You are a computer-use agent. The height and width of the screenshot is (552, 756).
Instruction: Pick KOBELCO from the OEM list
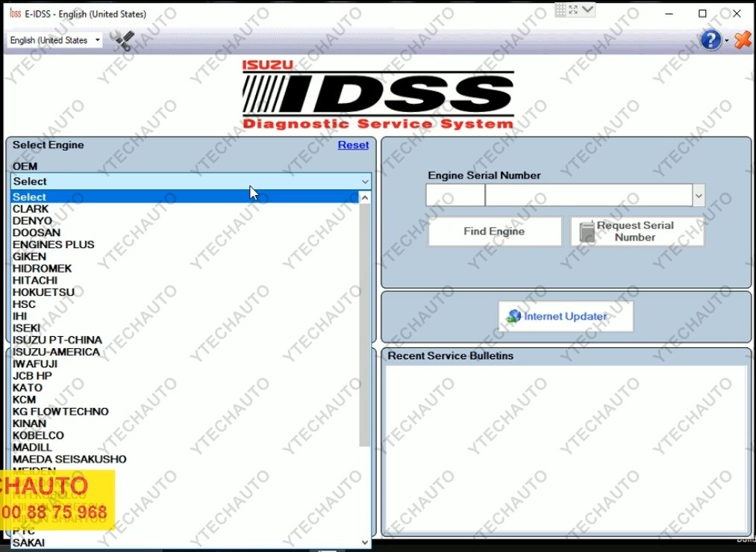[38, 435]
